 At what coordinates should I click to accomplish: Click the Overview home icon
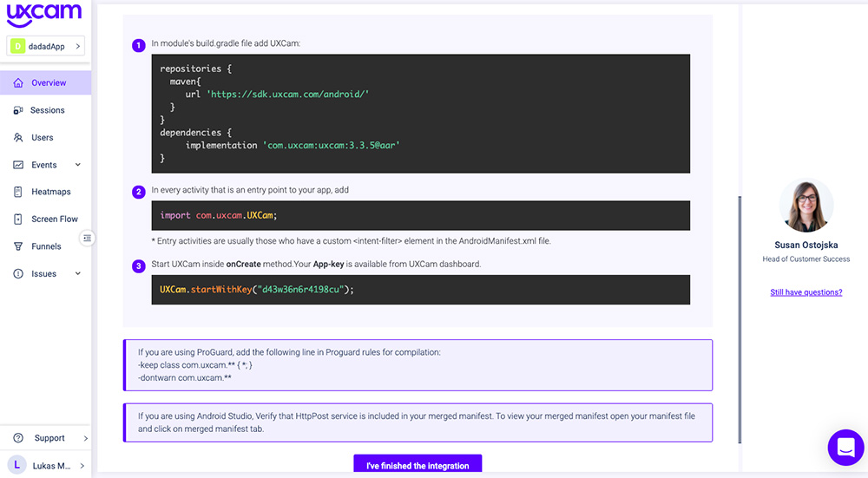pyautogui.click(x=18, y=82)
